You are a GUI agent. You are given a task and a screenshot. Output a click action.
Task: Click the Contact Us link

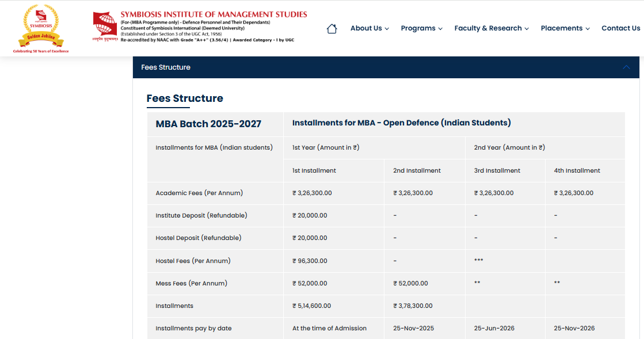coord(620,28)
